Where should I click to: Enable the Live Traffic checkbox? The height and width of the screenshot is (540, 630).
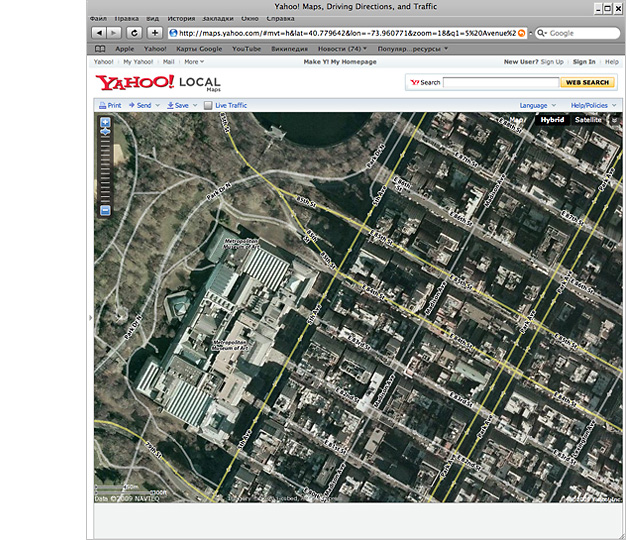208,105
